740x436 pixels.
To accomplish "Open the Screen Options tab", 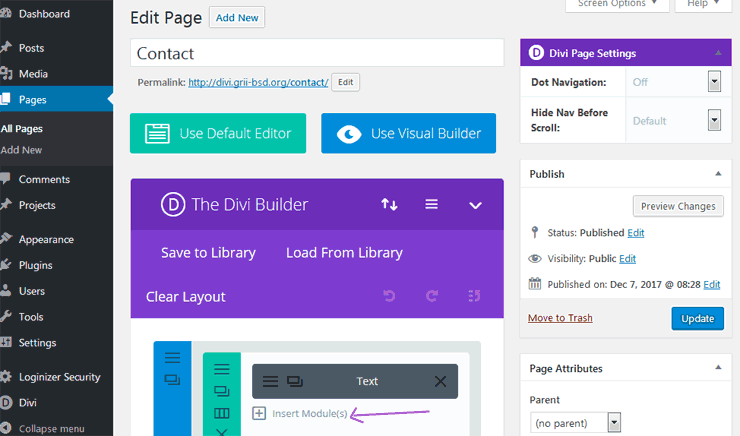I will click(x=617, y=4).
